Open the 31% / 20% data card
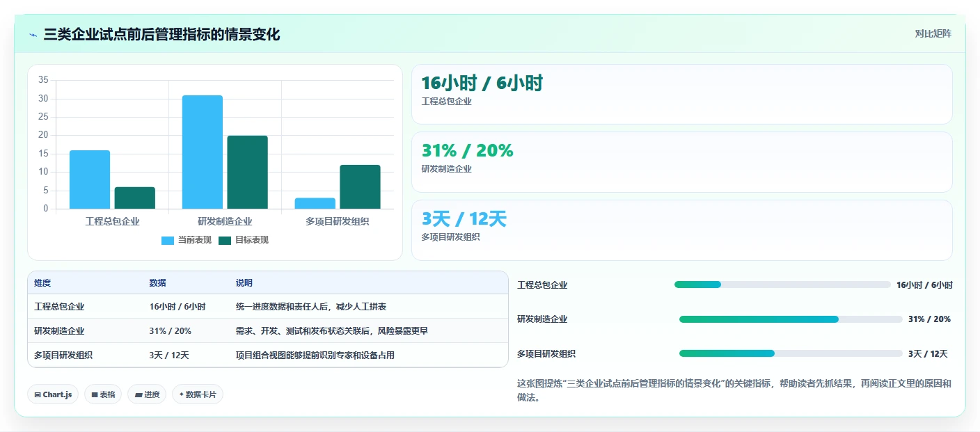 coord(681,162)
